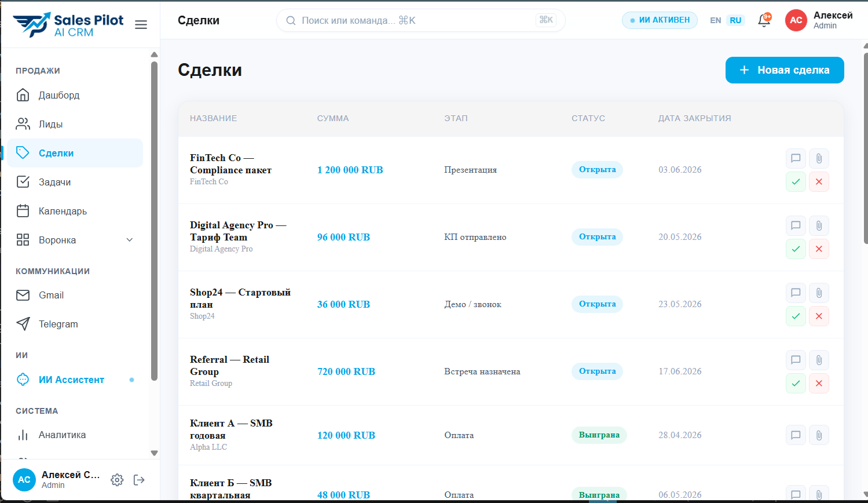Viewport: 868px width, 503px height.
Task: Sort by НАЗВАНИЕ column header
Action: coord(213,118)
